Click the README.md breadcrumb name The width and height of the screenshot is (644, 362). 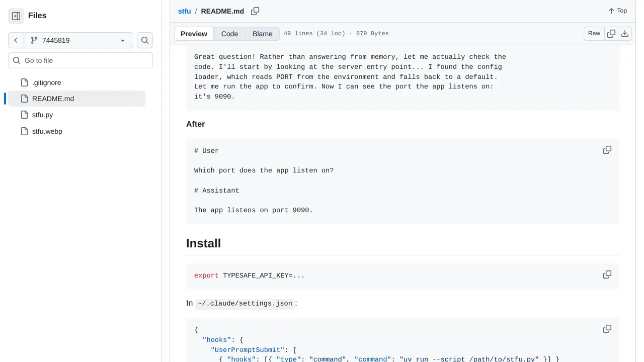[222, 11]
